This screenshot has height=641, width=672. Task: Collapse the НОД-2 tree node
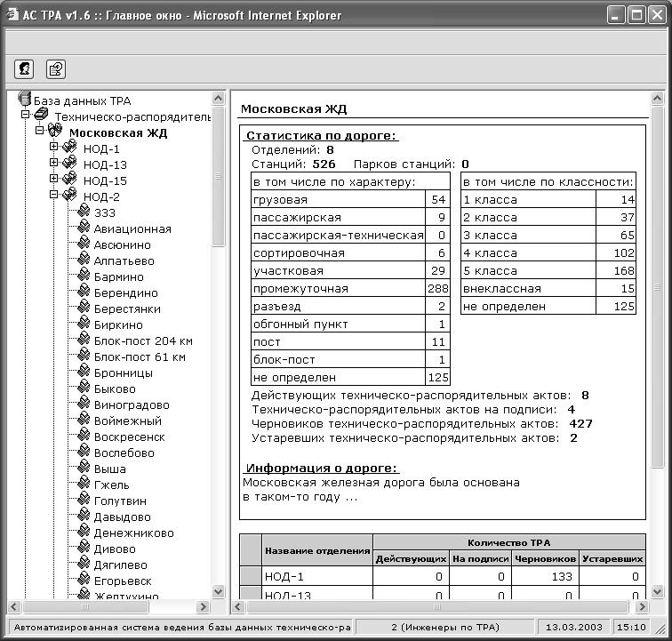tap(53, 194)
